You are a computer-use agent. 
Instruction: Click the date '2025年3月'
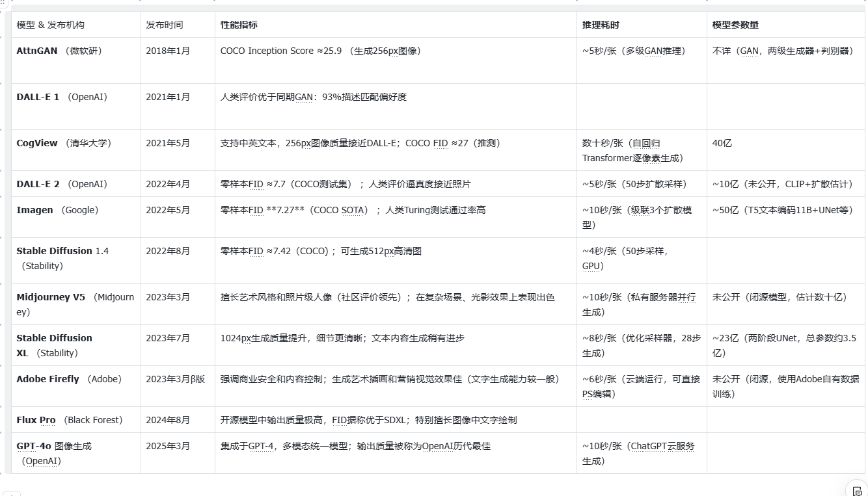coord(168,446)
